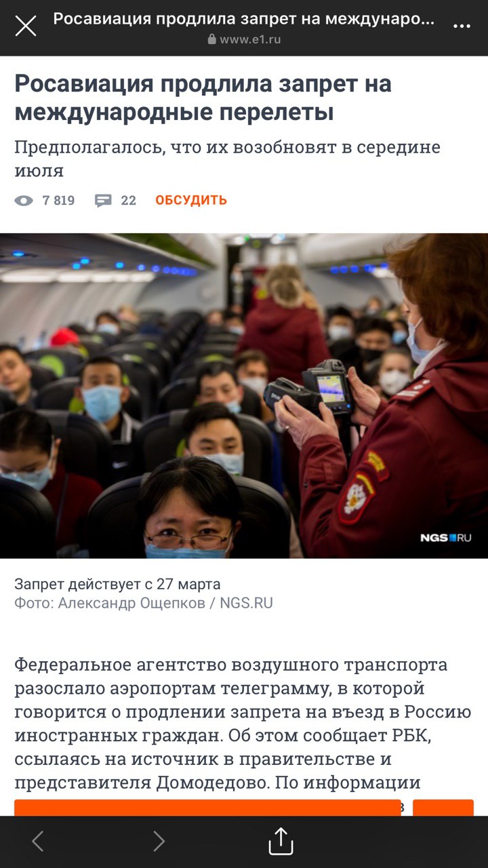This screenshot has height=868, width=488.
Task: Open the article photo of airplane passengers
Action: click(244, 396)
